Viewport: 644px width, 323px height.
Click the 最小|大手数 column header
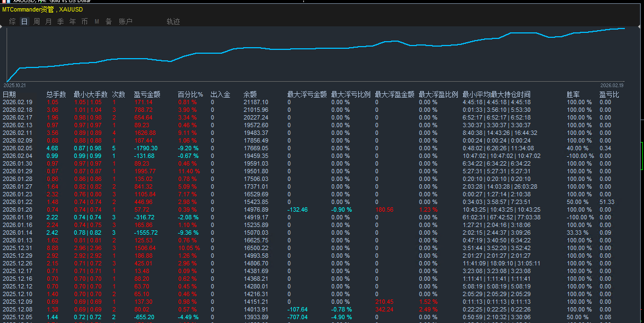pos(90,95)
